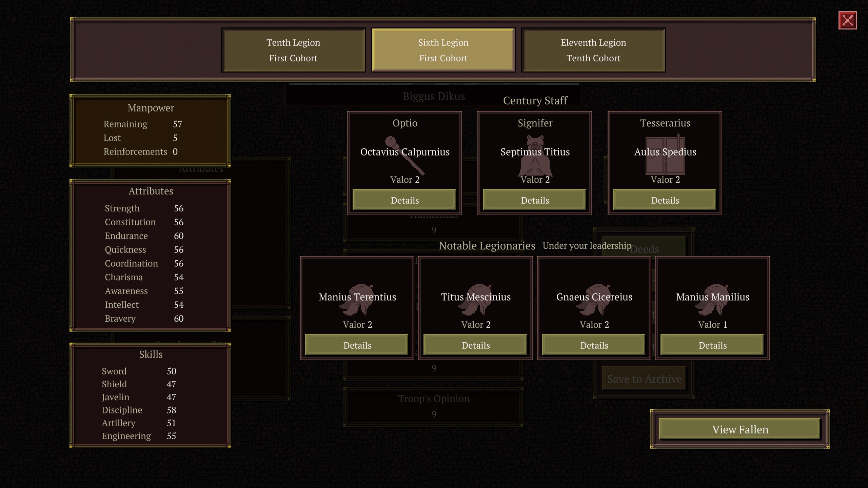Click the Manpower Remaining count
The image size is (868, 488).
177,124
